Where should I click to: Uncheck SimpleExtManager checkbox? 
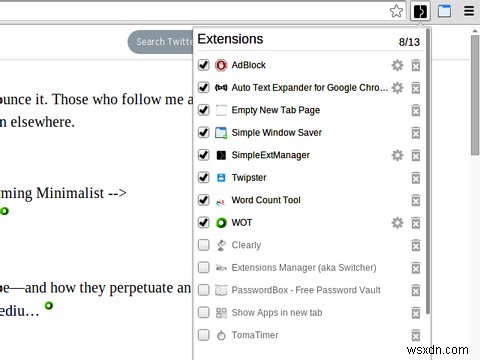(204, 155)
